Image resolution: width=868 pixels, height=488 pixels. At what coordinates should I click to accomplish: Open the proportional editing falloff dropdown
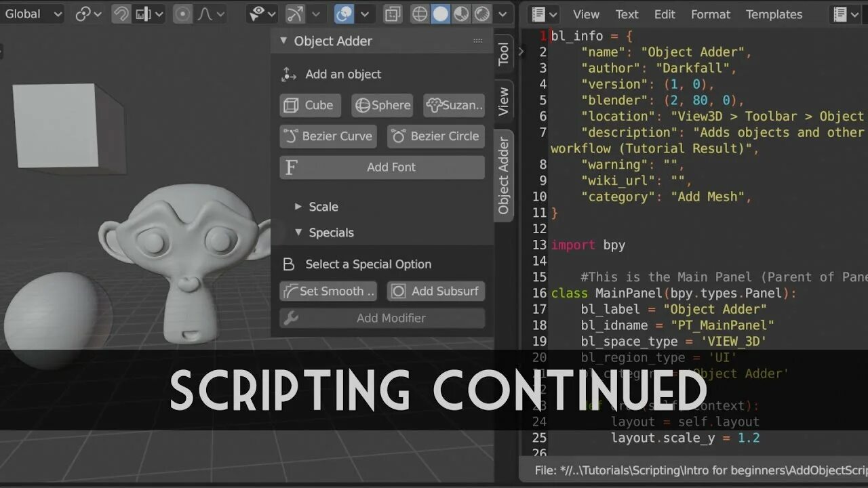point(212,14)
